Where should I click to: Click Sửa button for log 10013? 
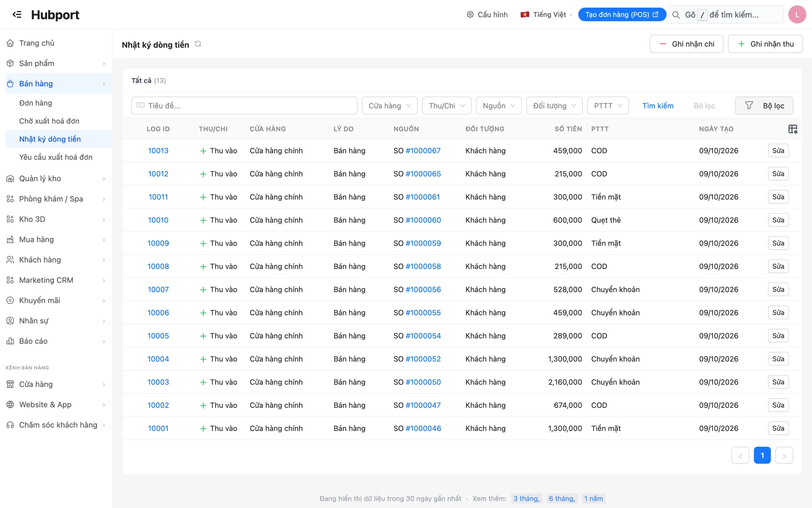pyautogui.click(x=778, y=151)
